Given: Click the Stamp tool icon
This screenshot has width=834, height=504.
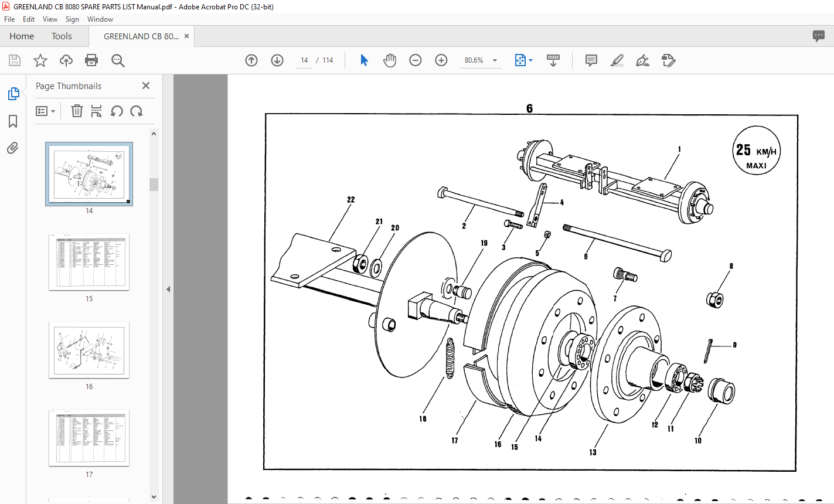Looking at the screenshot, I should 668,60.
